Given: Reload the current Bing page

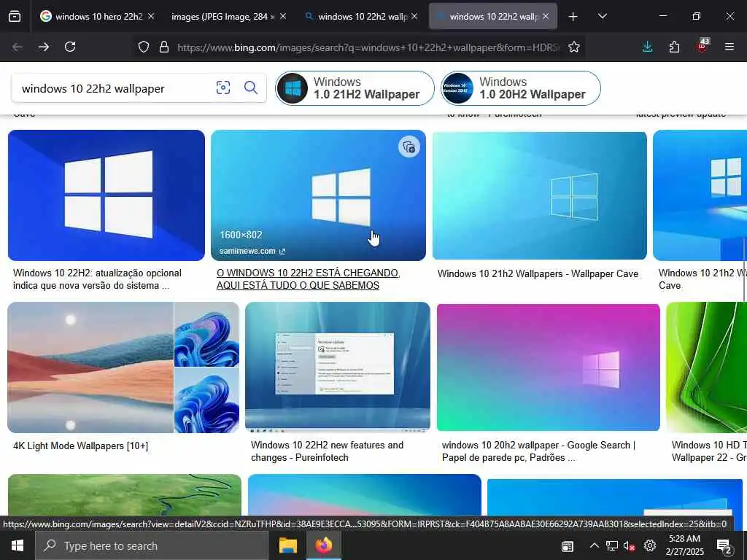Looking at the screenshot, I should click(70, 47).
